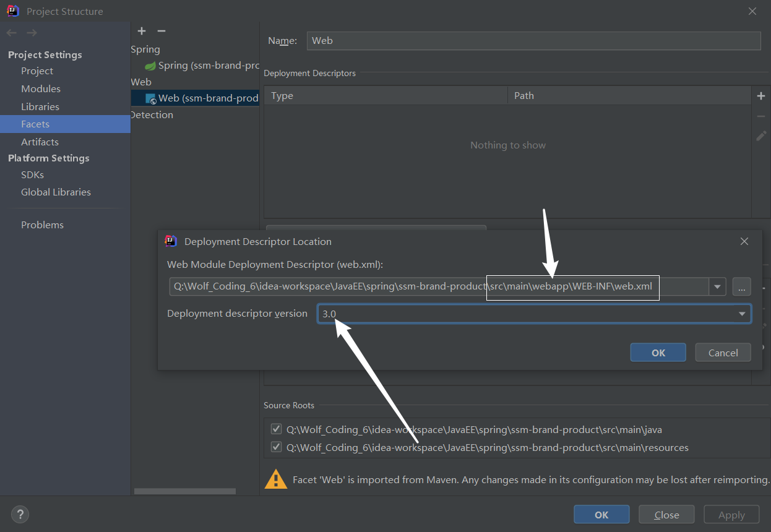Browse for web.xml with ellipsis button
Viewport: 771px width, 532px height.
[x=742, y=286]
